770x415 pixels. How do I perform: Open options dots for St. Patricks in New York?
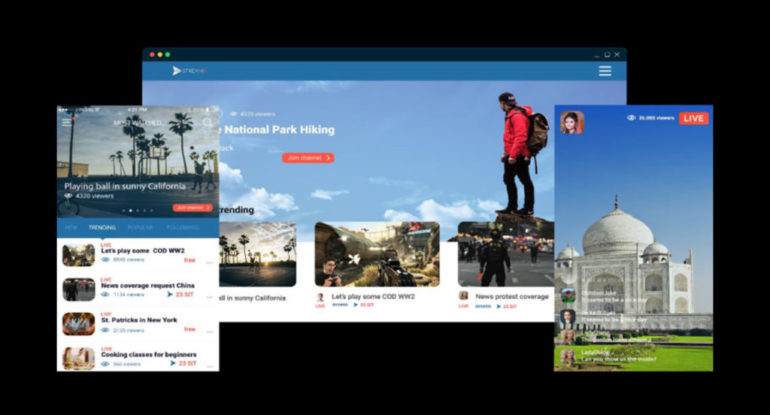click(x=209, y=331)
